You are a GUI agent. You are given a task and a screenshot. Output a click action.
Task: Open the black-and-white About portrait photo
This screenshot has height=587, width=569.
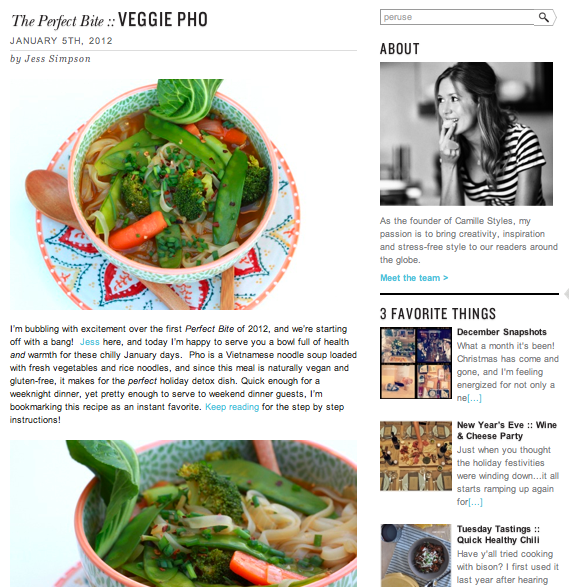466,134
